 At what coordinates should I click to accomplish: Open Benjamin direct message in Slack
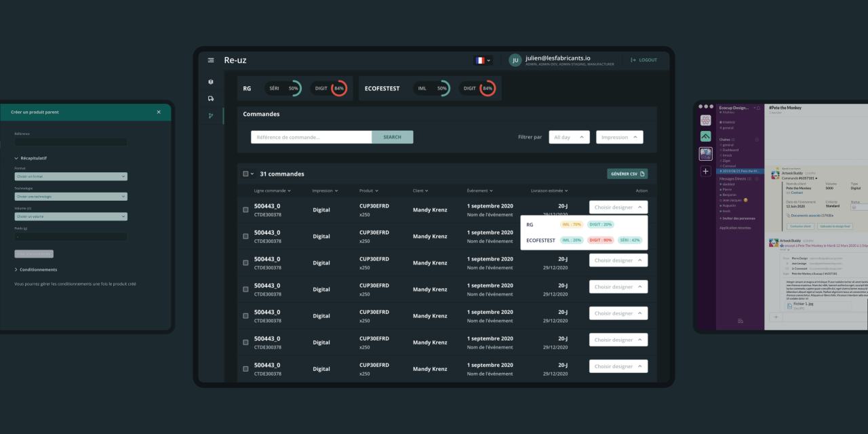[729, 195]
